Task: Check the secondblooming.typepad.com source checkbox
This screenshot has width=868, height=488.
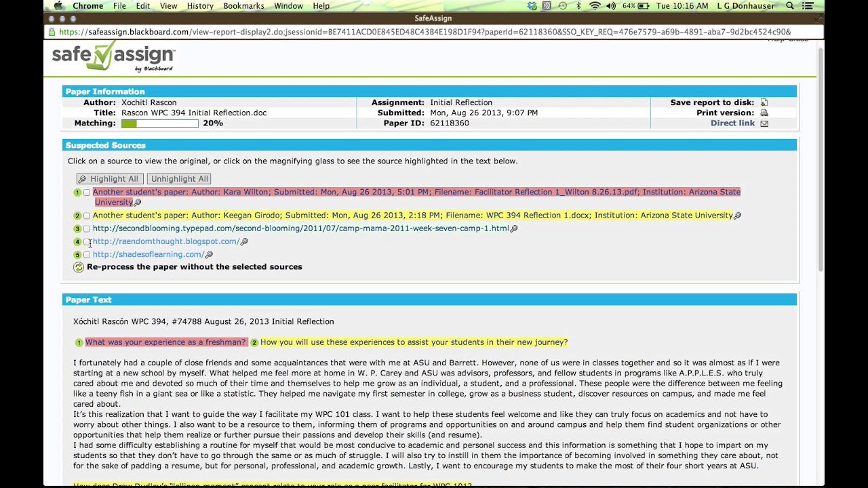Action: pos(87,229)
